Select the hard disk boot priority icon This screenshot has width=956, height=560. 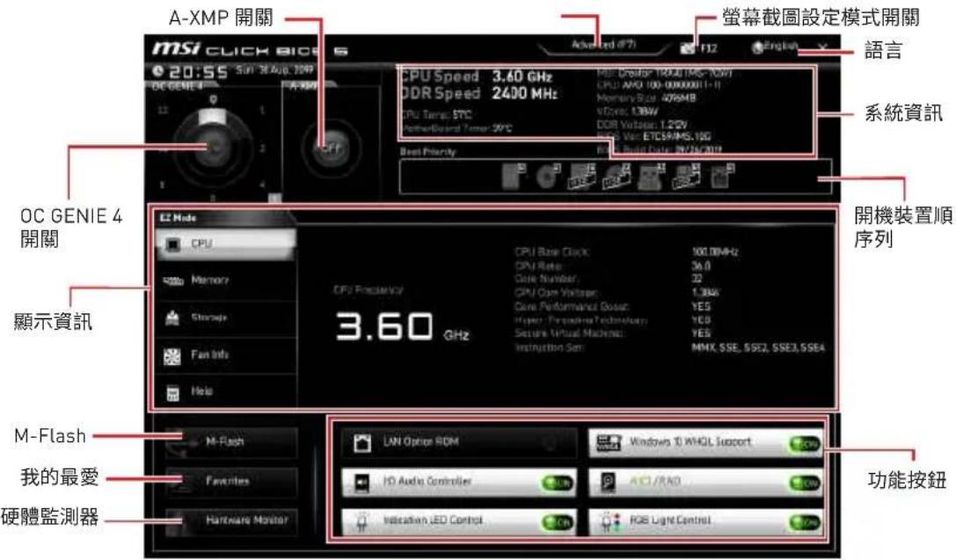tap(513, 177)
